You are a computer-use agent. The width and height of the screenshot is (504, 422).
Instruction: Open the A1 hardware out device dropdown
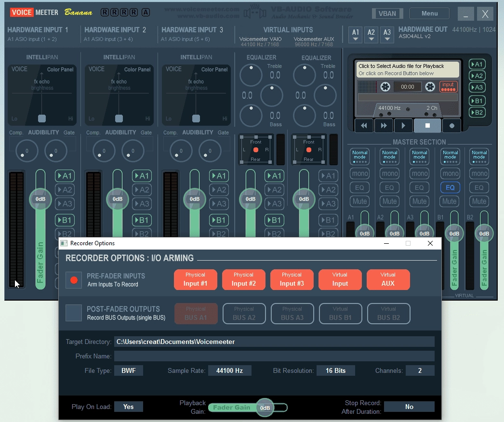tap(356, 35)
